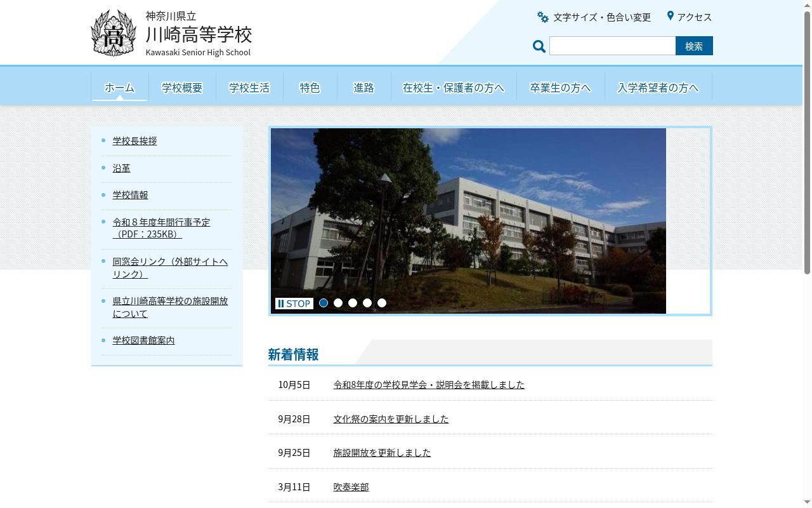The width and height of the screenshot is (812, 508).
Task: Focus the site search text field
Action: coord(612,46)
